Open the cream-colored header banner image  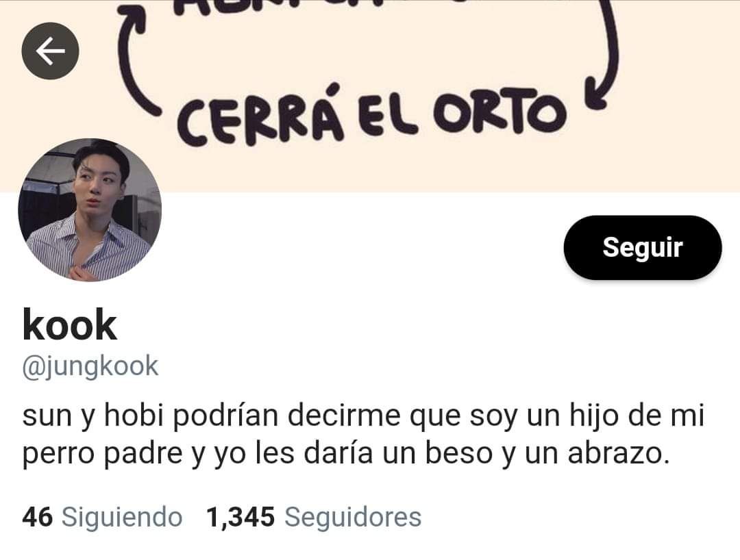point(370,96)
